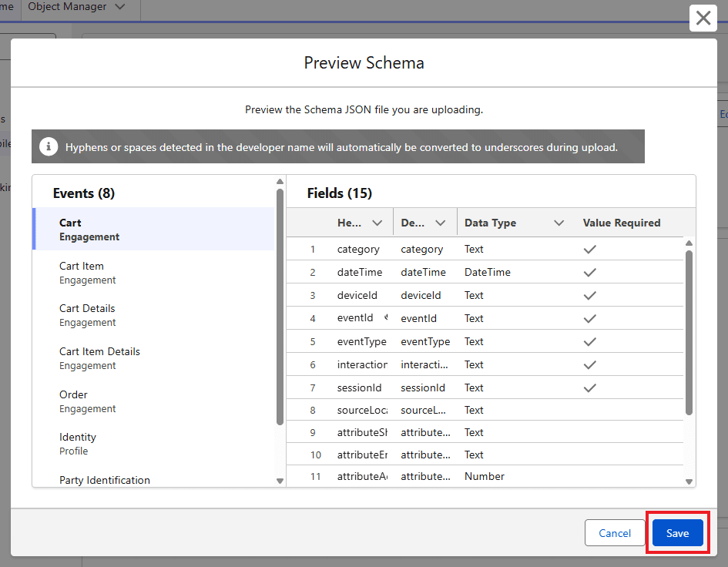Select the Cart Item event
The height and width of the screenshot is (567, 728).
pyautogui.click(x=153, y=273)
